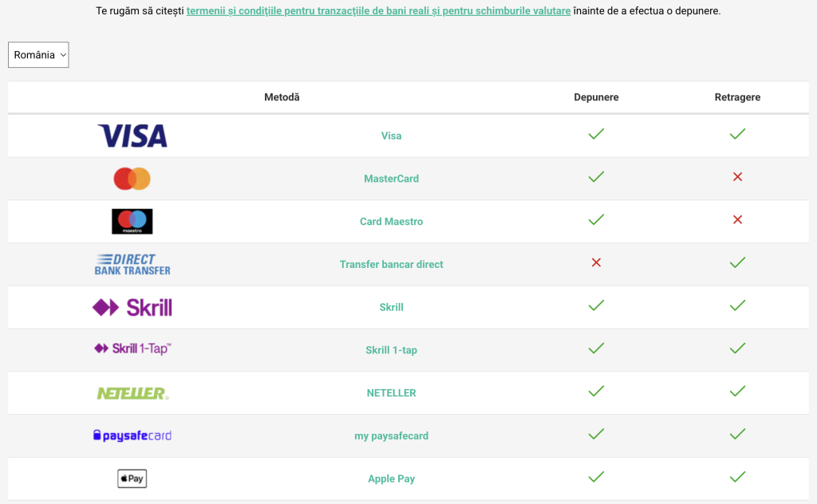Image resolution: width=817 pixels, height=504 pixels.
Task: Click the Metodă column header
Action: click(x=282, y=97)
